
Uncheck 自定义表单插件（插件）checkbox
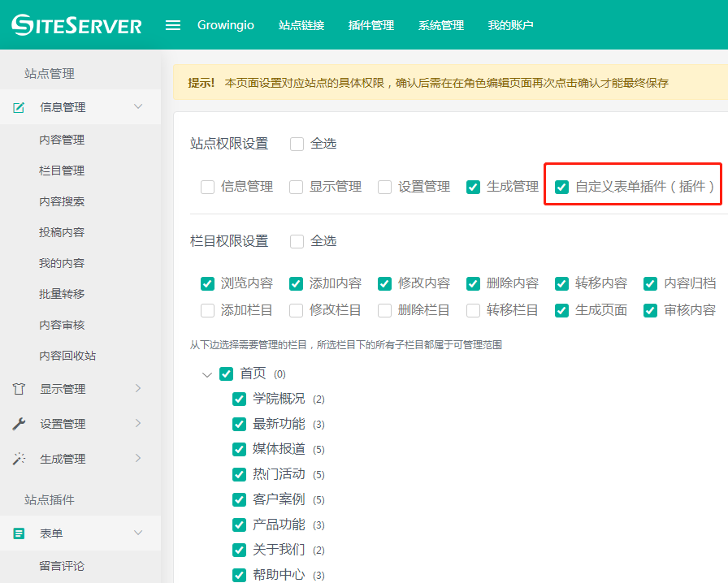tap(561, 187)
